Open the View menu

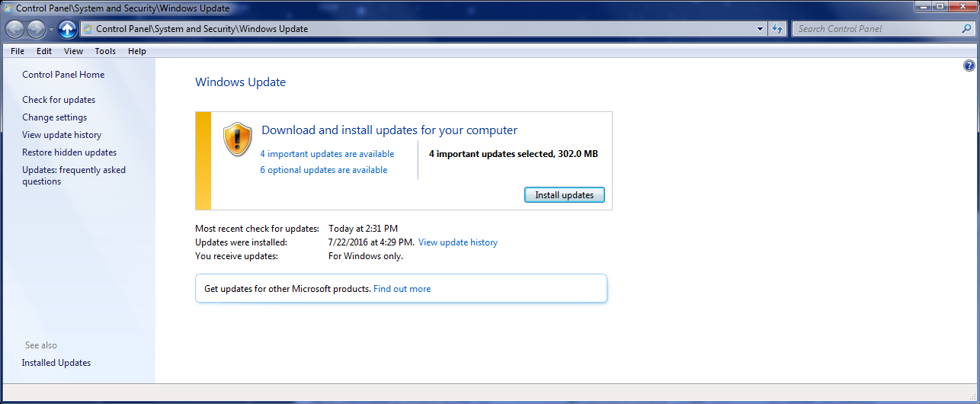[x=73, y=51]
